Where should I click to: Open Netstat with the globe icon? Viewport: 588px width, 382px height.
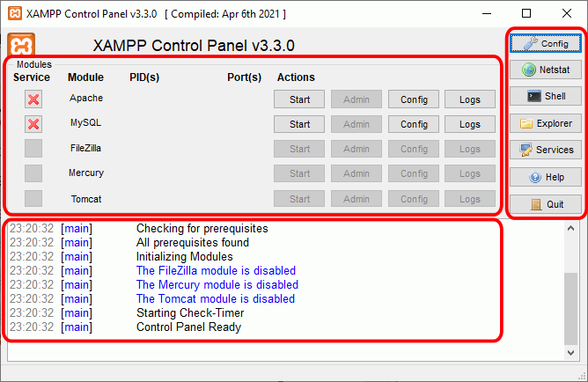pos(546,70)
